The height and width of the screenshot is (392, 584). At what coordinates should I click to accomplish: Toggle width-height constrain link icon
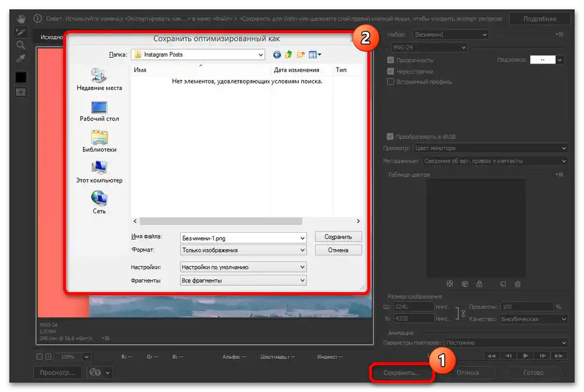point(463,313)
